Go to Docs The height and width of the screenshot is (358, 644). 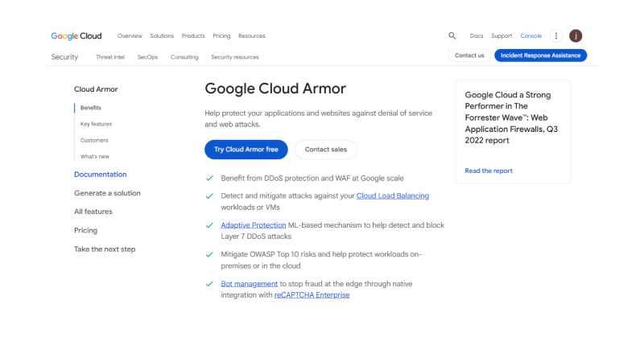pos(477,36)
